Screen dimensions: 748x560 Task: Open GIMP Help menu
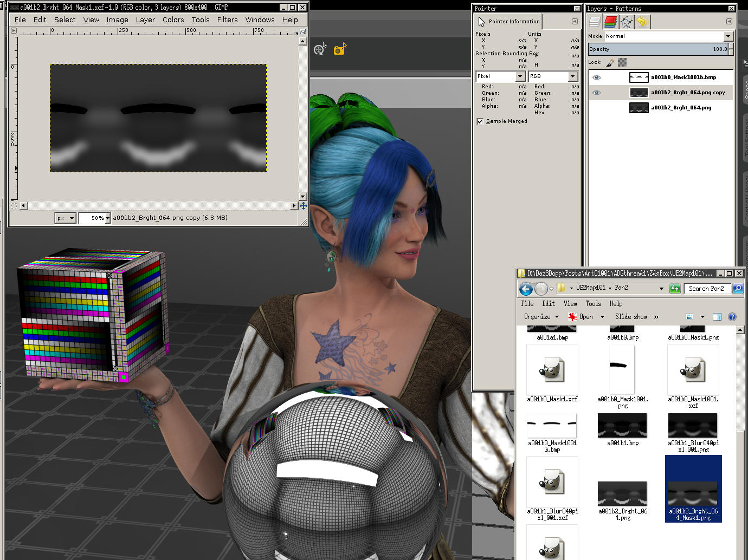pos(290,20)
